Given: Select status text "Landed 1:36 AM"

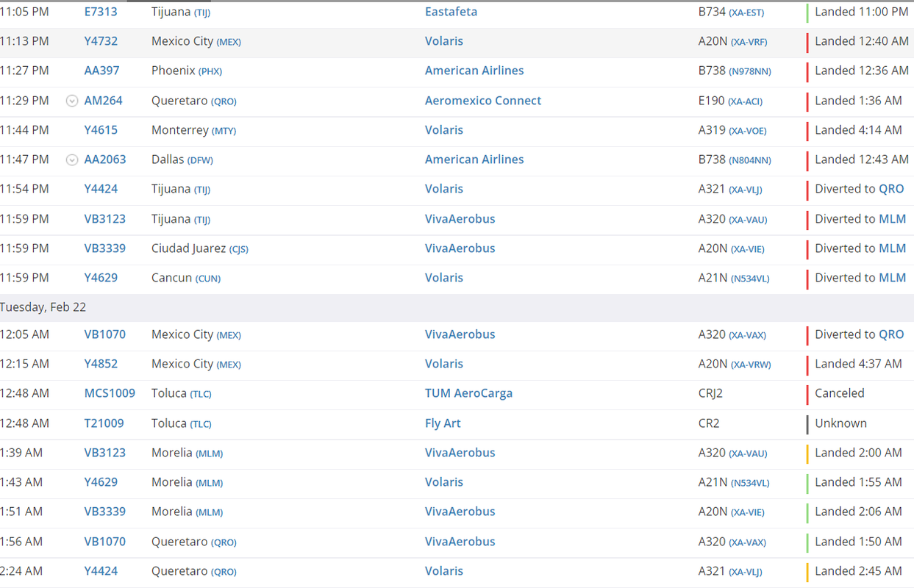Looking at the screenshot, I should tap(858, 101).
